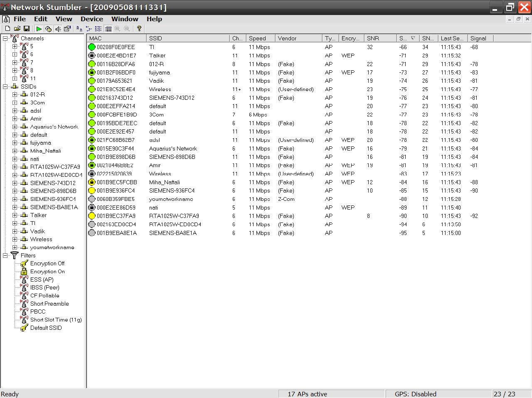
Task: Click gray icon for MAC 001B9EBA8E1A
Action: [x=92, y=233]
